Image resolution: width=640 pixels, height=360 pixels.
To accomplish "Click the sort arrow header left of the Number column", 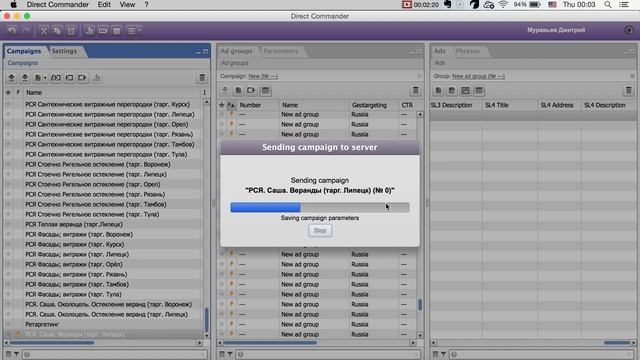I will pos(231,105).
